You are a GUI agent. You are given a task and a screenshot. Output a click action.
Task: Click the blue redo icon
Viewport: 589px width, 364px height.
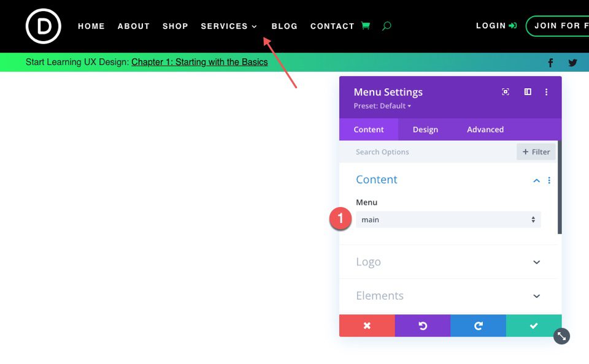pos(478,325)
